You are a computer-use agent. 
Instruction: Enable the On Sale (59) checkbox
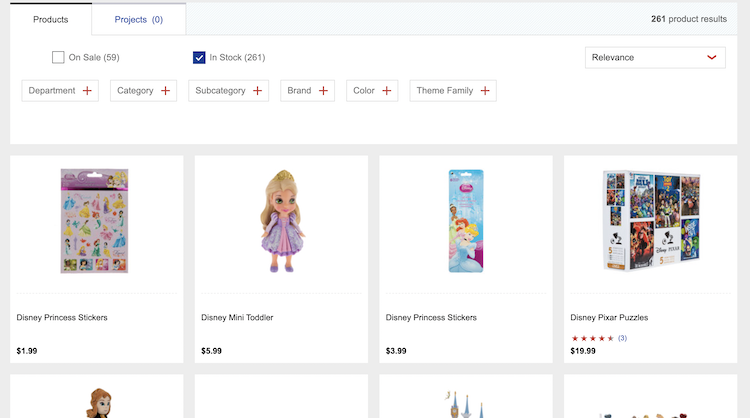click(x=58, y=57)
